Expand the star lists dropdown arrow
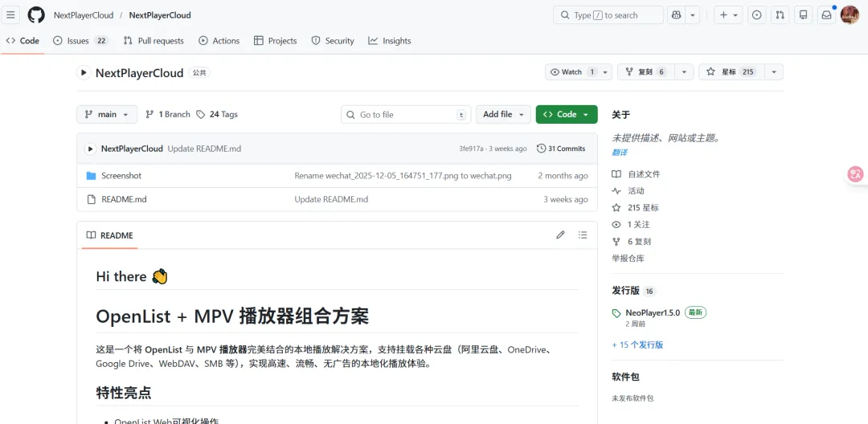The width and height of the screenshot is (868, 424). [x=774, y=71]
